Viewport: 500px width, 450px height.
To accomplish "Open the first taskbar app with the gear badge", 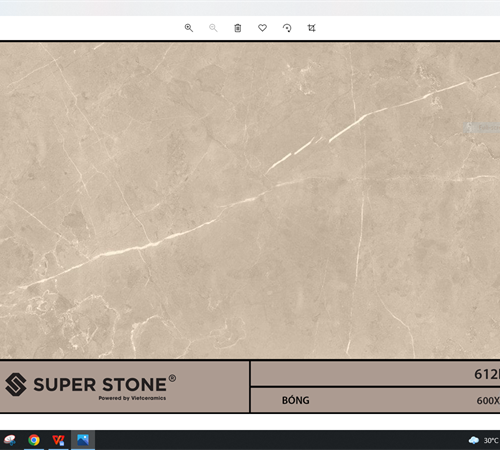I will click(9, 440).
